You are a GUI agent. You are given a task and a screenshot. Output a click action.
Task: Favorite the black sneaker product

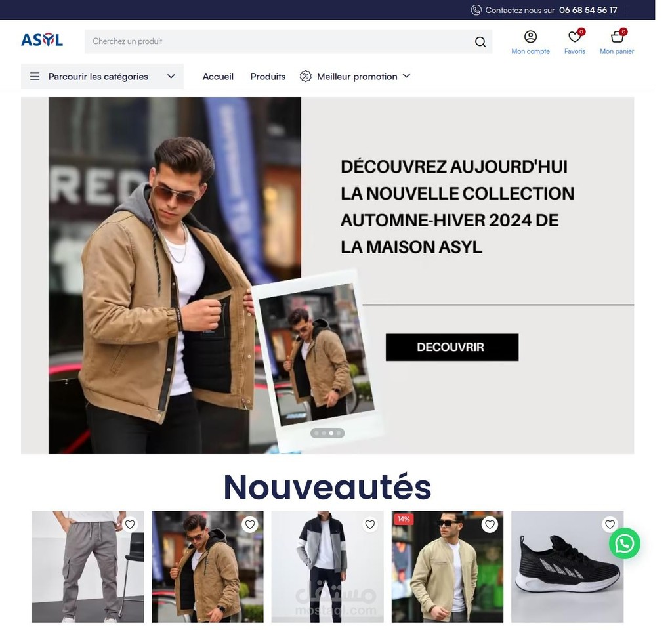click(610, 524)
